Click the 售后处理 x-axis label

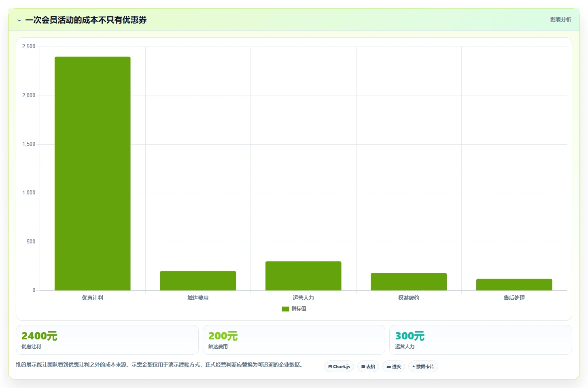click(514, 298)
